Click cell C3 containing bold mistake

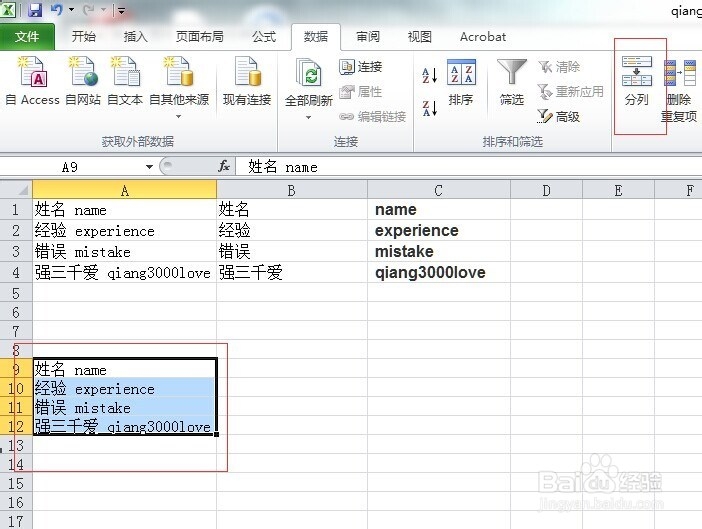439,252
